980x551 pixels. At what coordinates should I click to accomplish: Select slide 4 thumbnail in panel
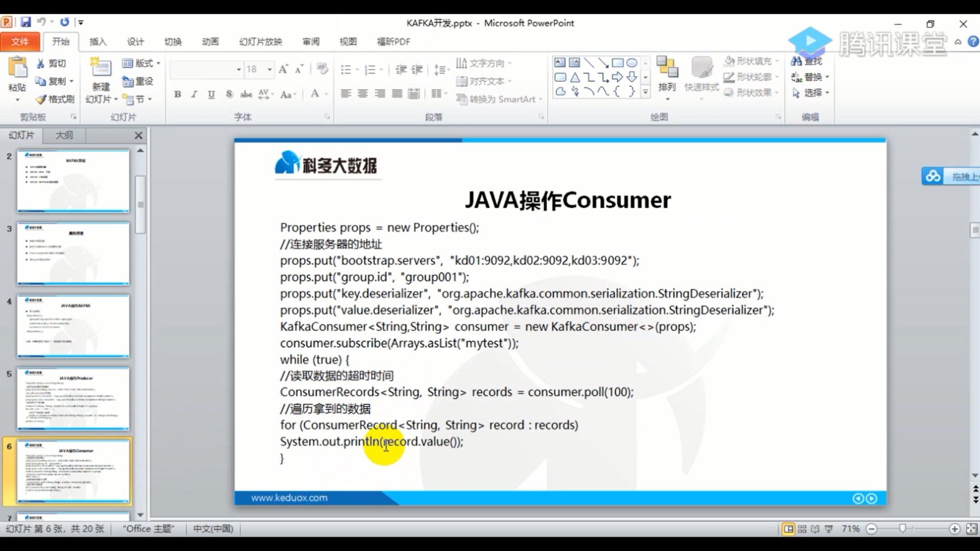tap(73, 326)
